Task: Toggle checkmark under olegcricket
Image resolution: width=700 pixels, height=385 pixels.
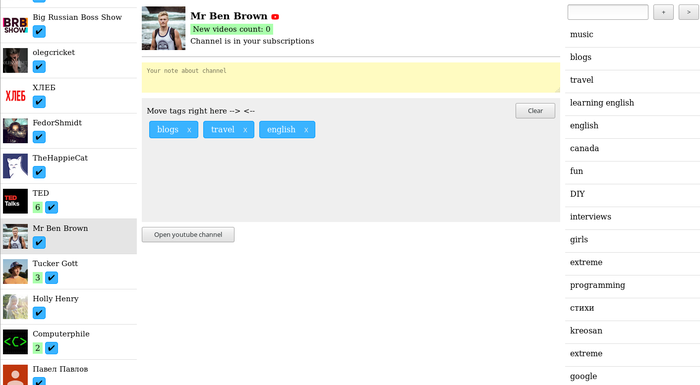Action: 39,67
